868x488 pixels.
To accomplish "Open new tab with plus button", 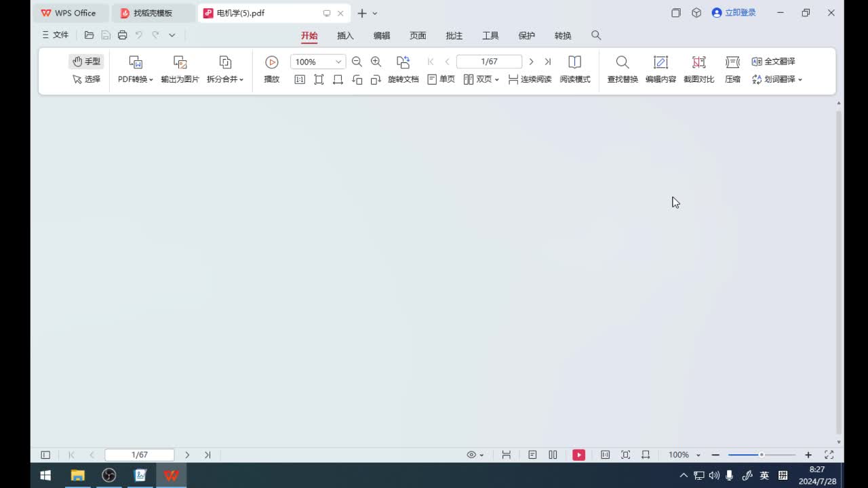I will [361, 13].
